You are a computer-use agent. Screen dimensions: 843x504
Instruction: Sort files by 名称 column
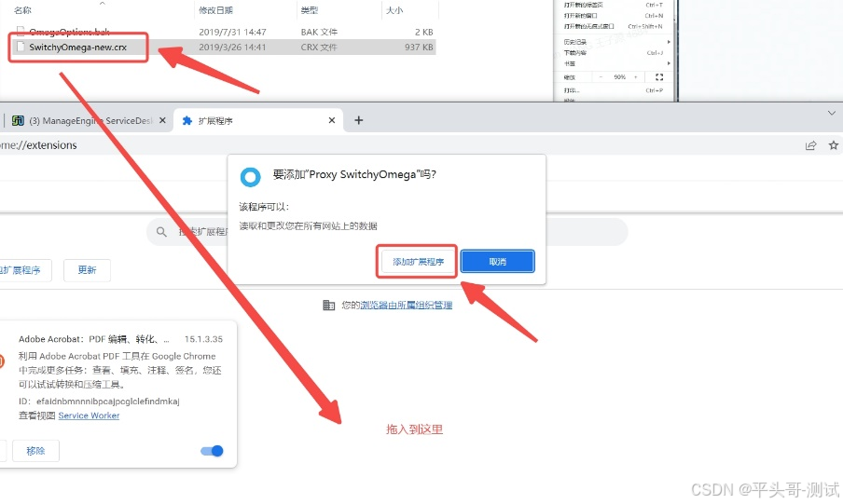coord(22,10)
